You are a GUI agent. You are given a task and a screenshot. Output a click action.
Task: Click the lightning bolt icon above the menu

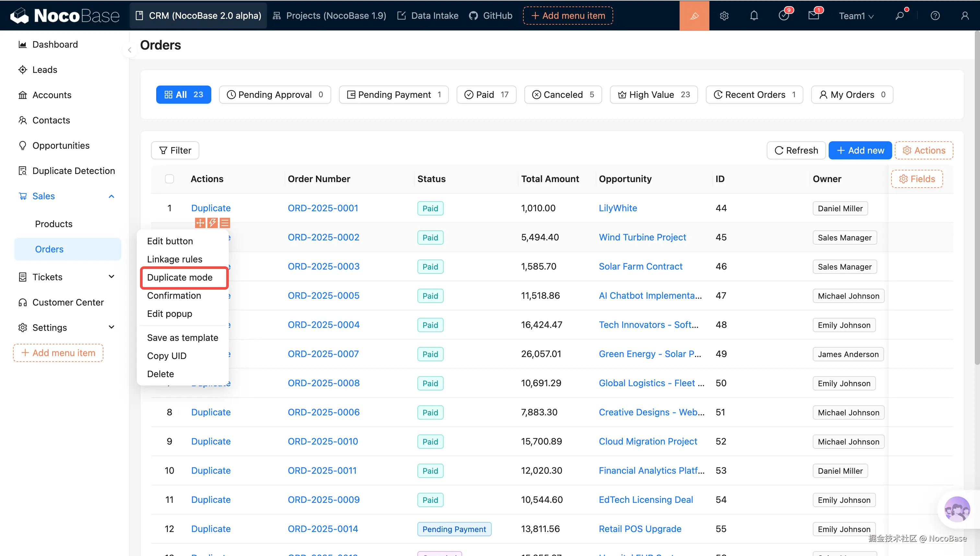(212, 223)
